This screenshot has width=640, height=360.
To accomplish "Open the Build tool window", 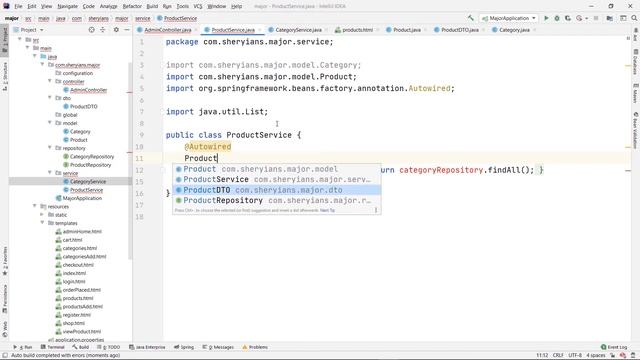I will click(81, 347).
